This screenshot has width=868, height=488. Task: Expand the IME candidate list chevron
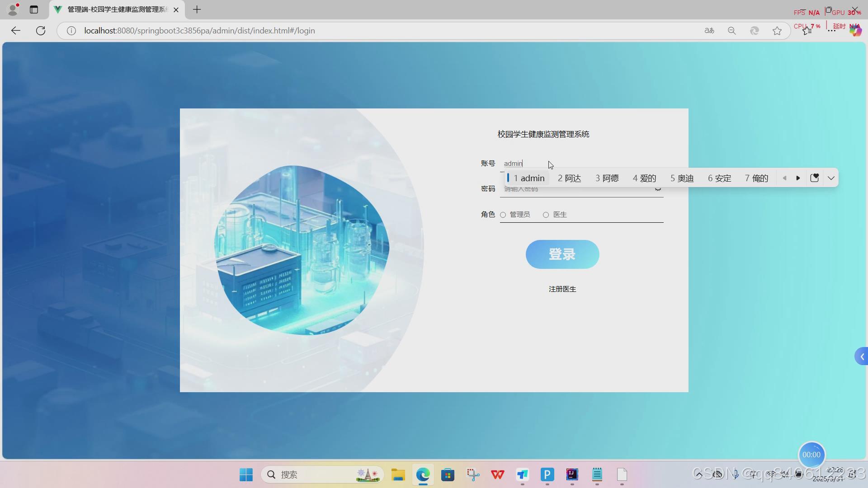831,178
